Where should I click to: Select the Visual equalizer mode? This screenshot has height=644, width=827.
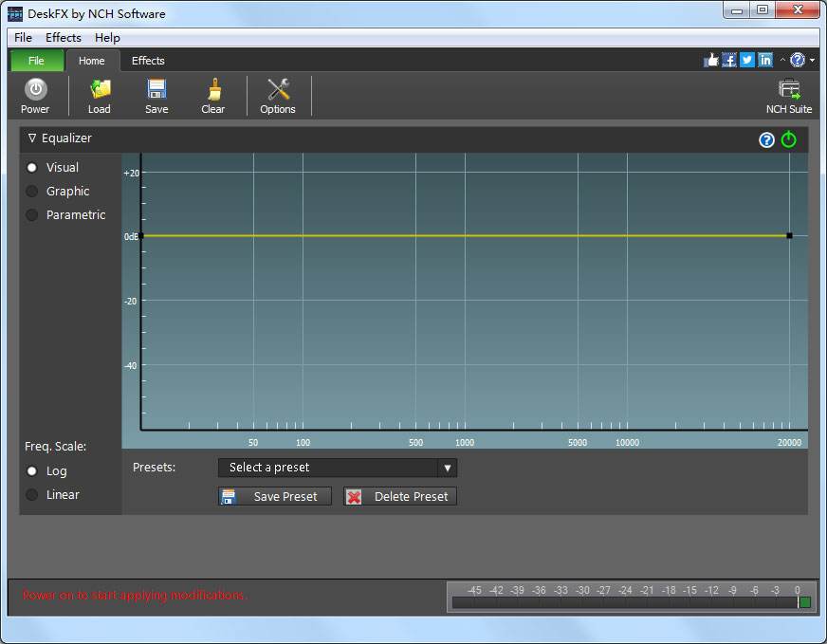pyautogui.click(x=32, y=167)
